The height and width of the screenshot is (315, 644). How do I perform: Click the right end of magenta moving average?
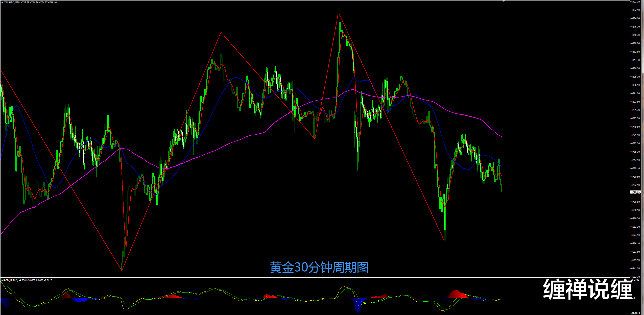pos(502,137)
